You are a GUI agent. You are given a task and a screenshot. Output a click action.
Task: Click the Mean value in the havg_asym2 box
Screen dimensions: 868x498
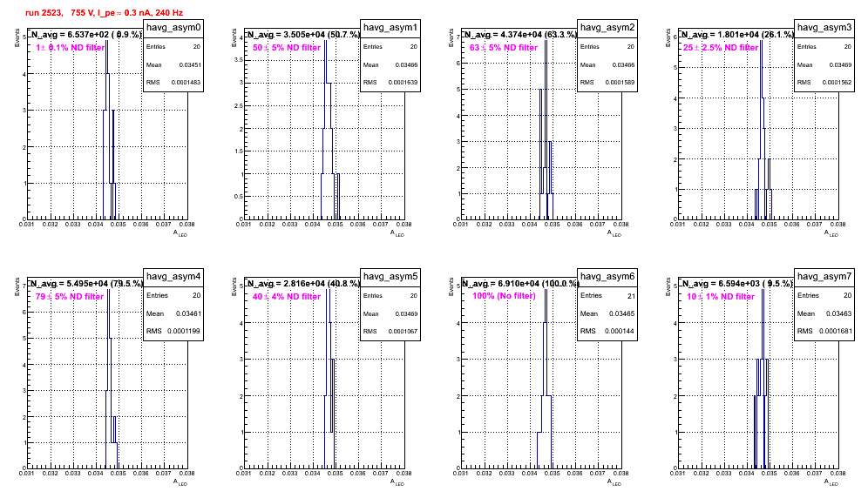(x=624, y=64)
